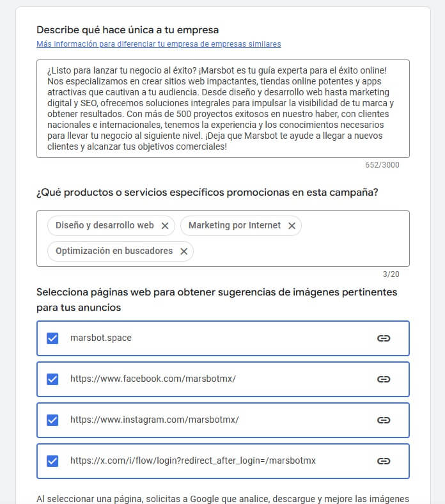Click the facebook.com/marsbotmx URL text
445x504 pixels.
(153, 379)
